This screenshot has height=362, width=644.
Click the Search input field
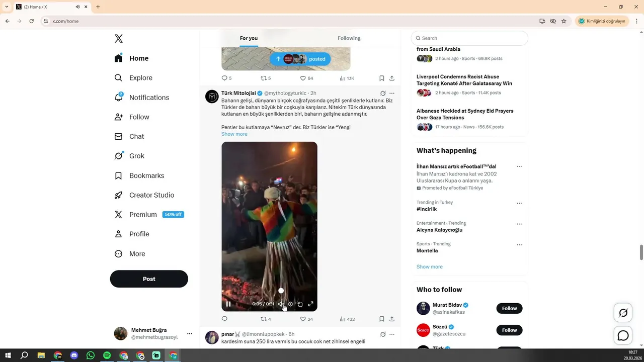469,38
